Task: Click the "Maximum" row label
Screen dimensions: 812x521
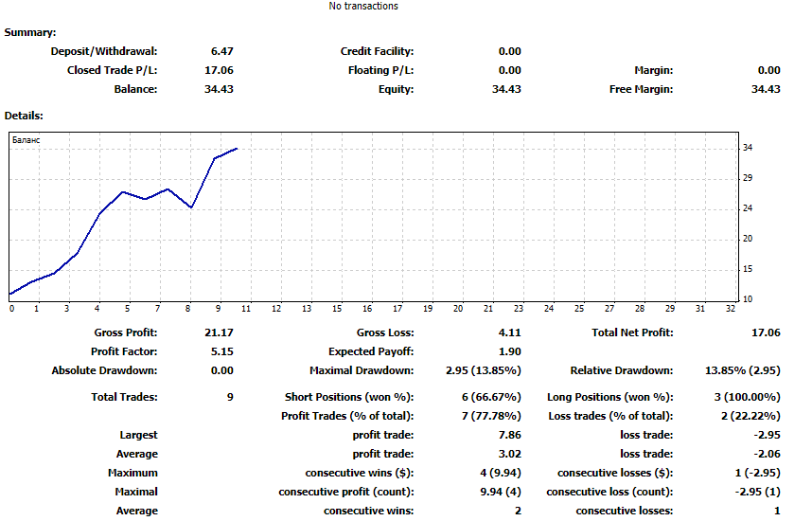Action: tap(132, 473)
